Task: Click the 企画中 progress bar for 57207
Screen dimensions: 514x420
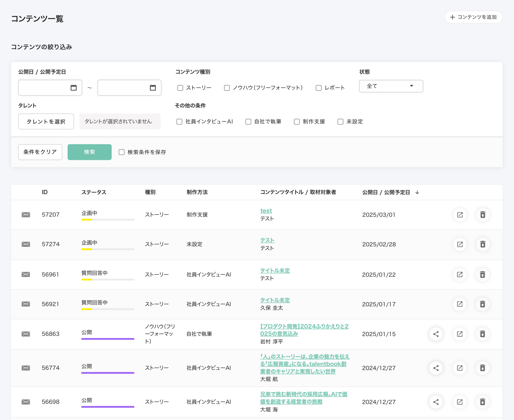Action: [x=108, y=220]
